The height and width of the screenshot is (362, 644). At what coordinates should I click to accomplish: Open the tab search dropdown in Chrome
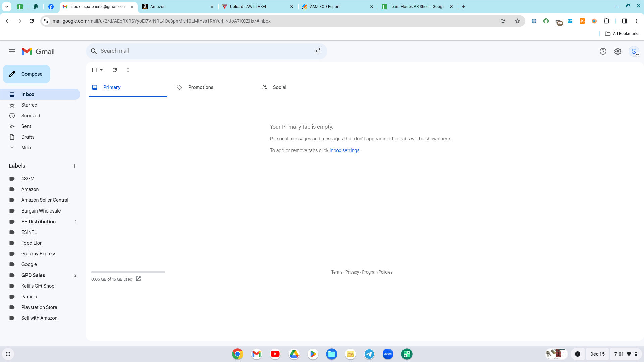[7, 7]
